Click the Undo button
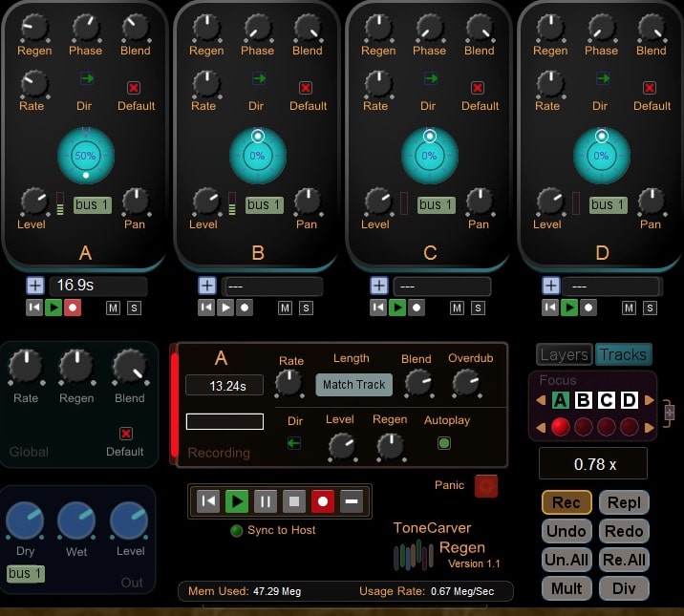This screenshot has height=616, width=684. [566, 531]
